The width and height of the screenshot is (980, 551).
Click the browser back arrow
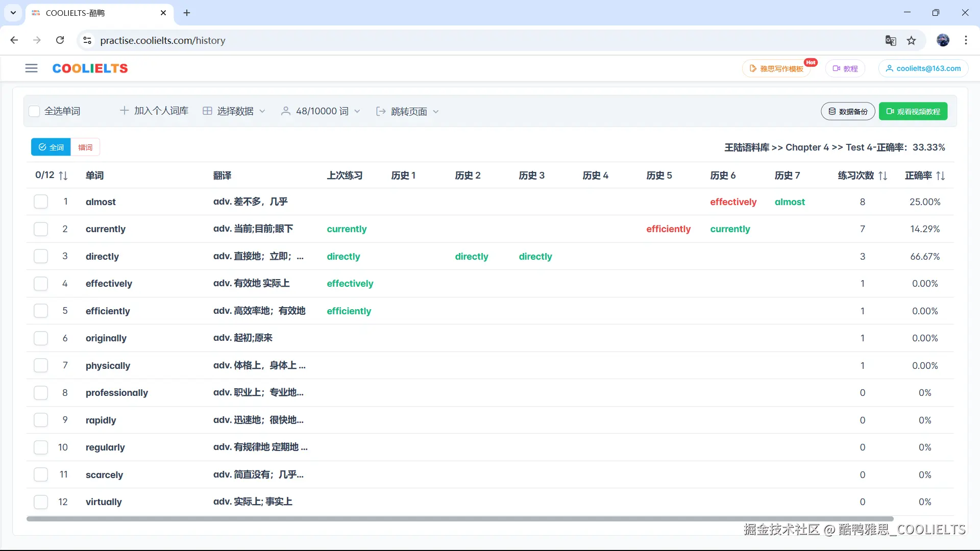tap(14, 40)
